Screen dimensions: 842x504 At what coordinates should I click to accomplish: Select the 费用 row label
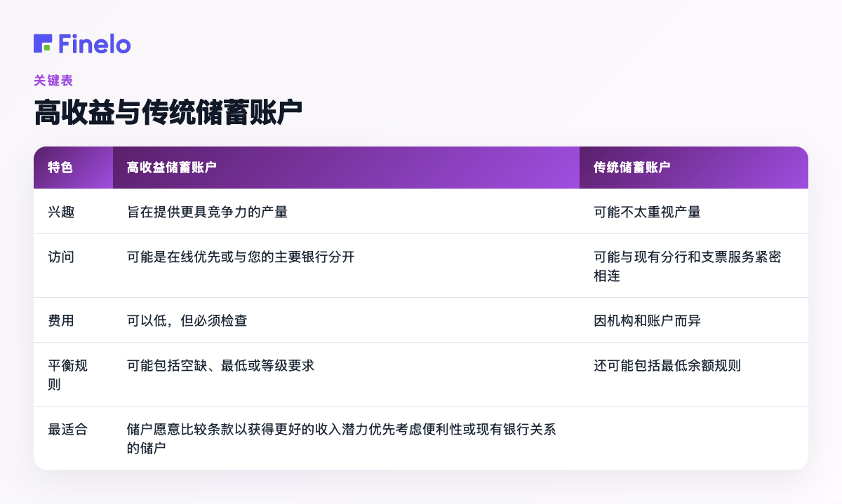(60, 320)
